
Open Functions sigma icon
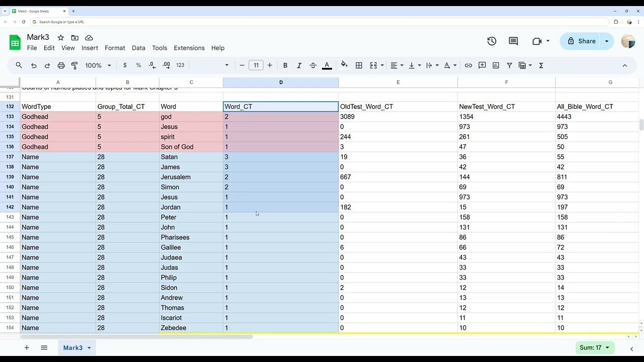[x=541, y=65]
